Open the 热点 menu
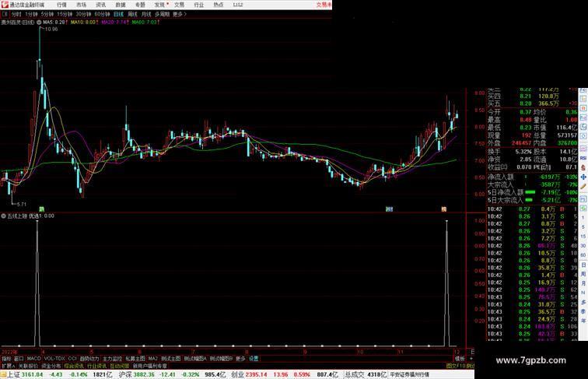This screenshot has width=588, height=379. pos(219,5)
